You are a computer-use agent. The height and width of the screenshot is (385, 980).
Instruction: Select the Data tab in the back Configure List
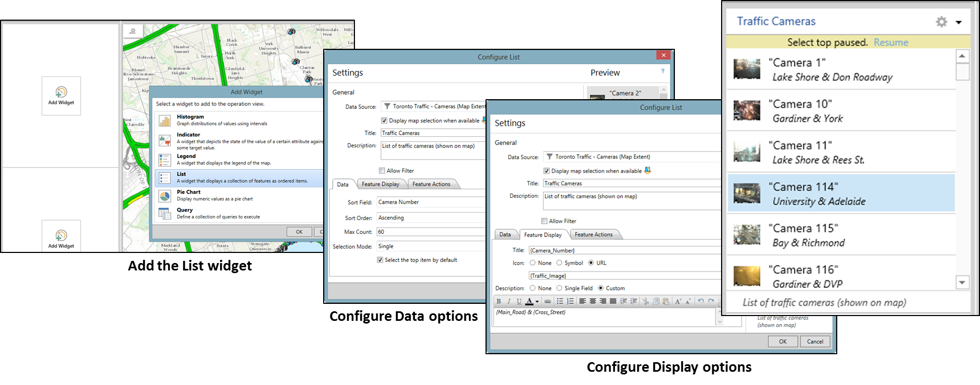click(343, 184)
